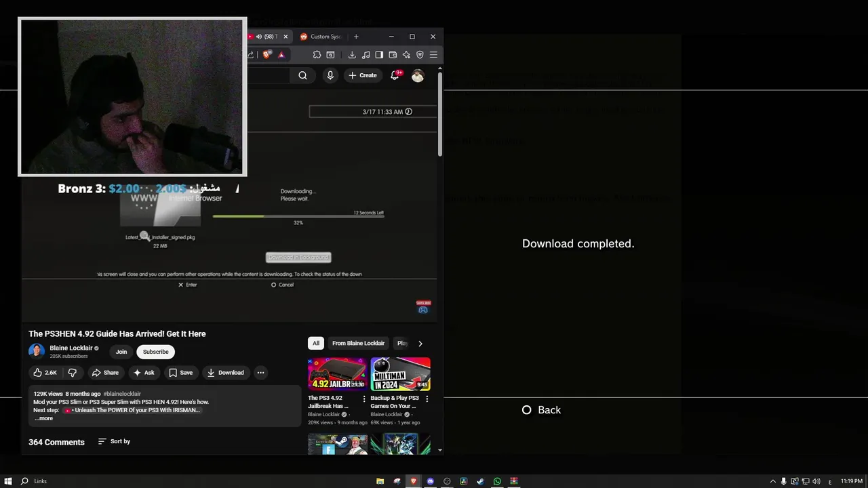
Task: Open the browser hamburger main menu
Action: point(433,55)
